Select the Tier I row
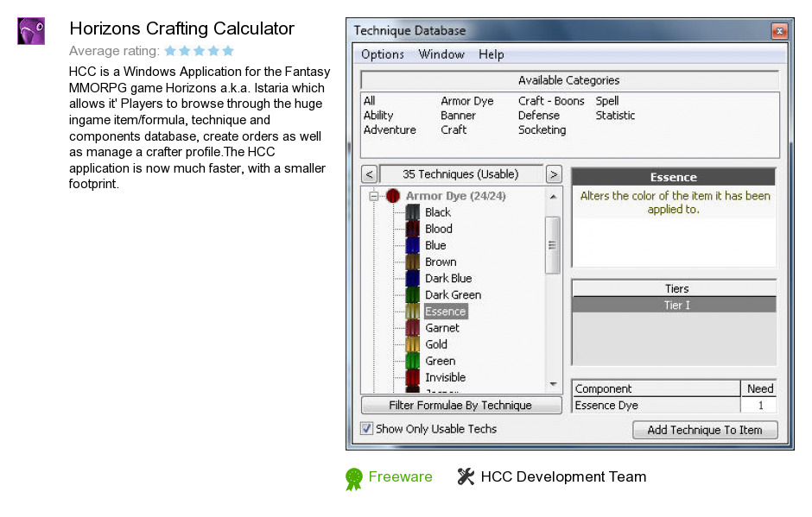This screenshot has height=517, width=812. [x=674, y=306]
